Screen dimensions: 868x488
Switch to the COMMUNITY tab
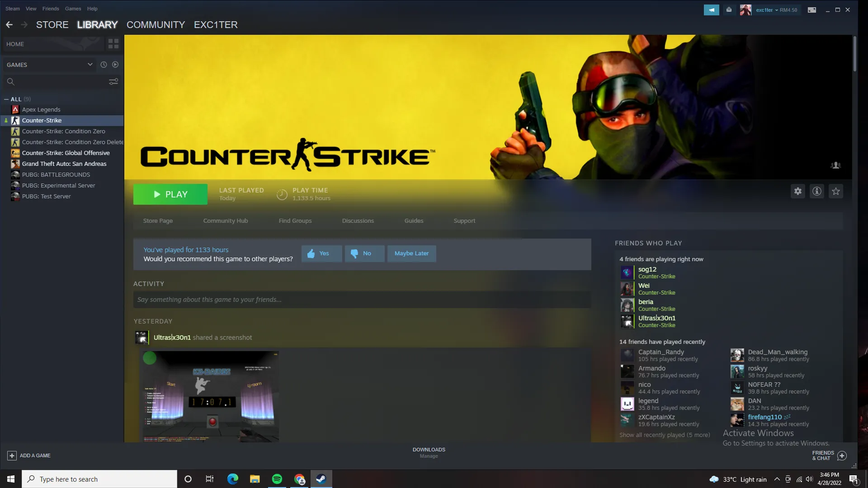point(156,25)
